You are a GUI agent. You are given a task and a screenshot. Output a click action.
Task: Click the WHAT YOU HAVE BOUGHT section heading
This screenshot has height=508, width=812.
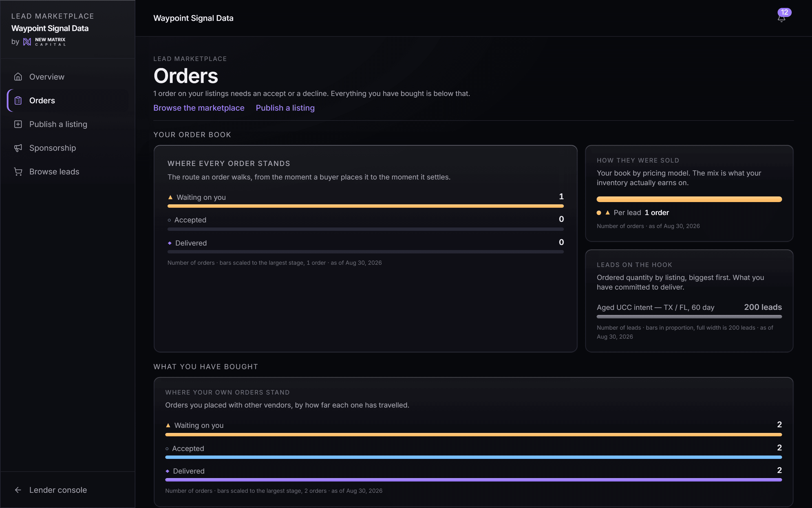click(206, 367)
